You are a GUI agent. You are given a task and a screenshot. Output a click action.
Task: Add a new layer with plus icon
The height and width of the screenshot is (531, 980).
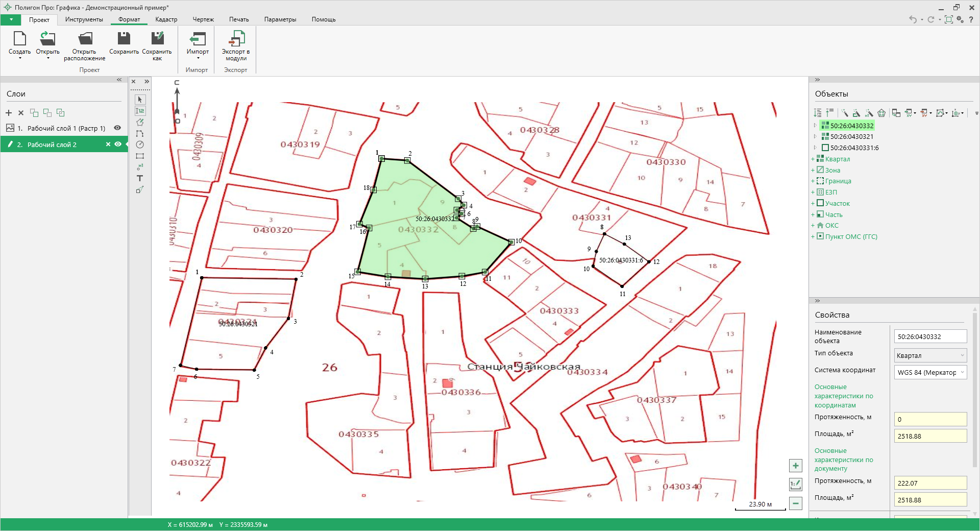point(9,113)
